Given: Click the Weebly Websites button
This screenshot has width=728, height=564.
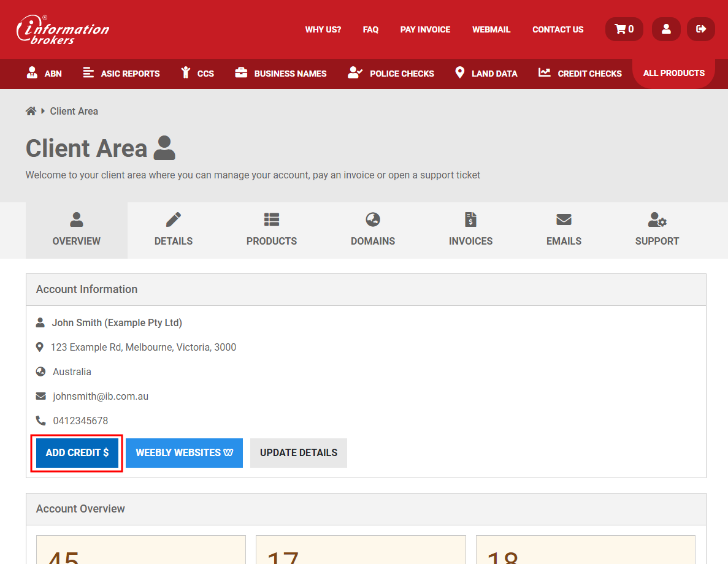Looking at the screenshot, I should coord(185,452).
